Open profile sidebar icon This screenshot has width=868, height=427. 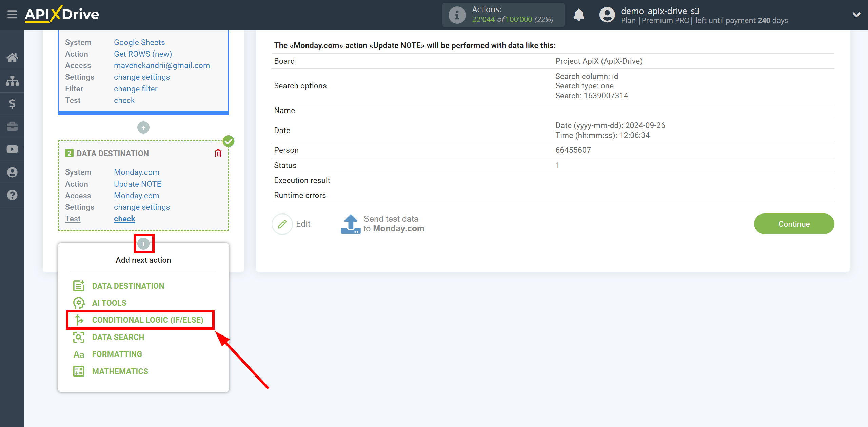[x=12, y=172]
